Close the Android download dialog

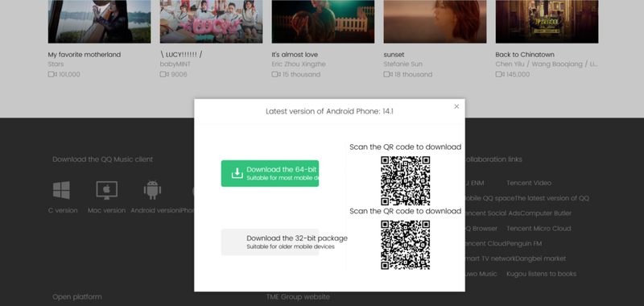point(456,106)
